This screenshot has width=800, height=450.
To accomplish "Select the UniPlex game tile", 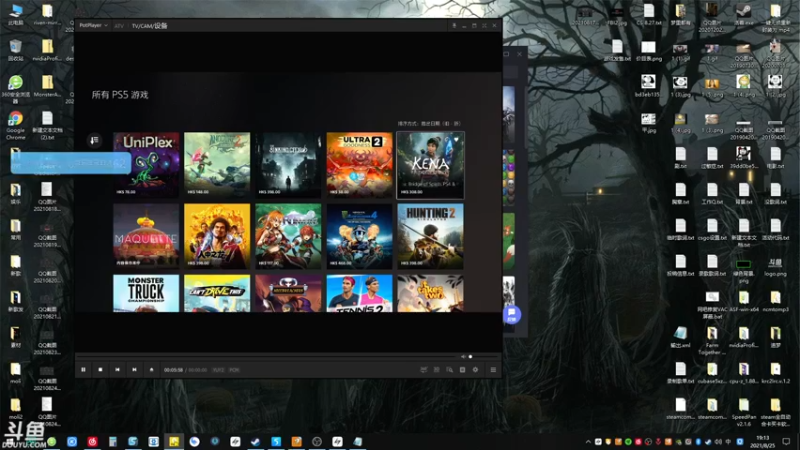I will pyautogui.click(x=146, y=165).
